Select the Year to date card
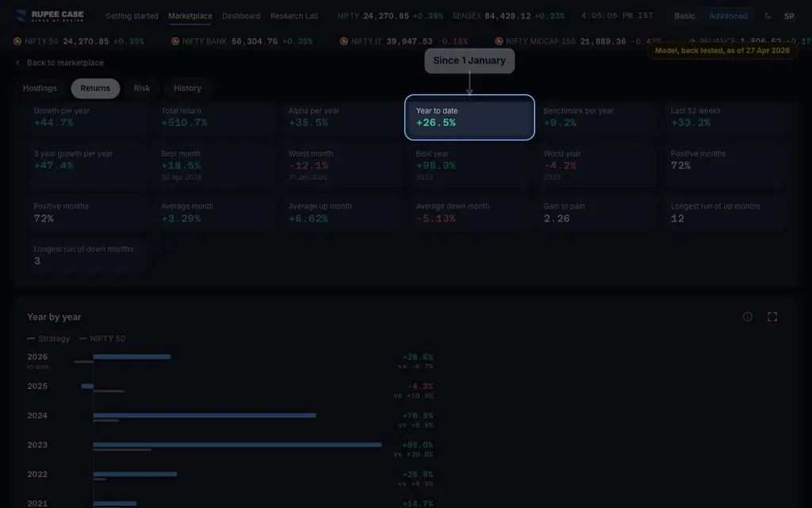The width and height of the screenshot is (812, 508). (x=469, y=117)
